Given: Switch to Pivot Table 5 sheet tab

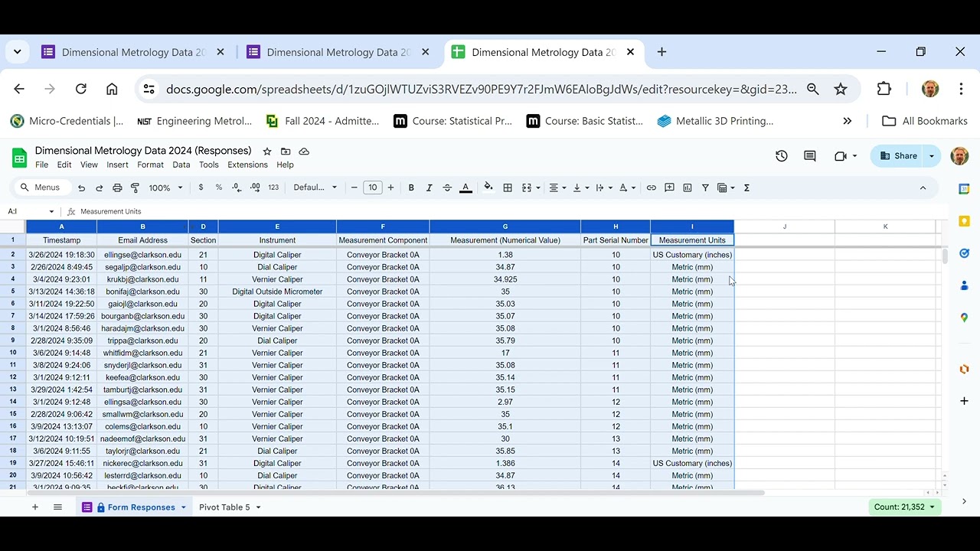Looking at the screenshot, I should coord(224,507).
